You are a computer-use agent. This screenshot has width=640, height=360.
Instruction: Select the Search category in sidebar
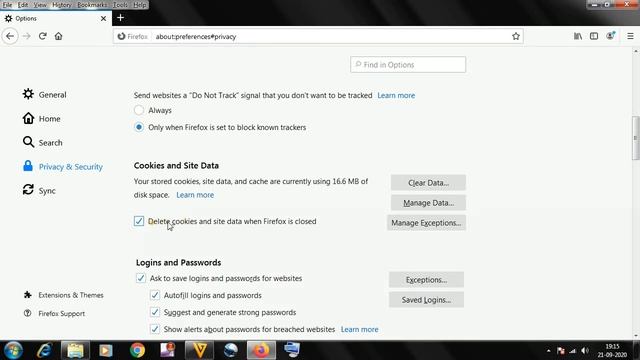[42, 142]
